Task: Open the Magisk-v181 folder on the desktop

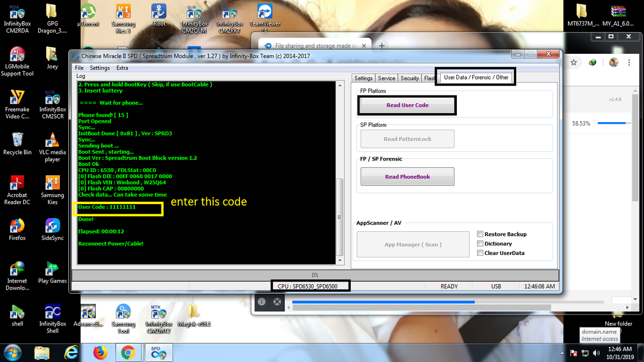Action: click(194, 315)
